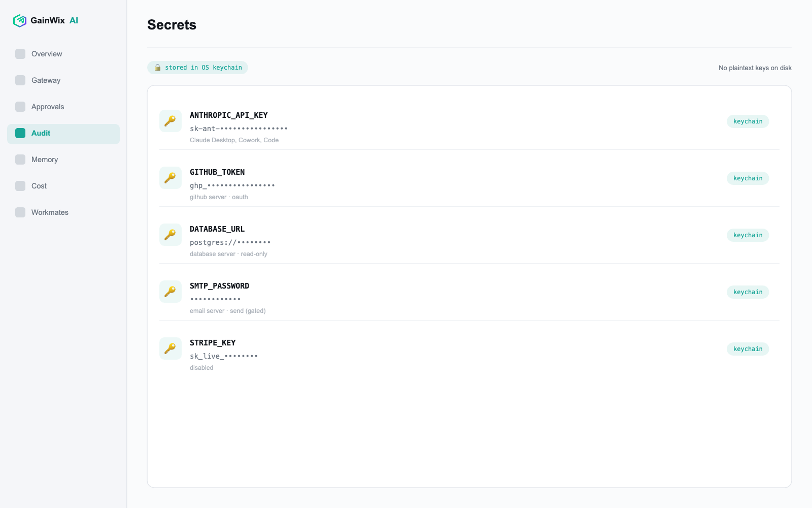Click the SMTP_PASSWORD key icon
The image size is (812, 508).
[171, 292]
